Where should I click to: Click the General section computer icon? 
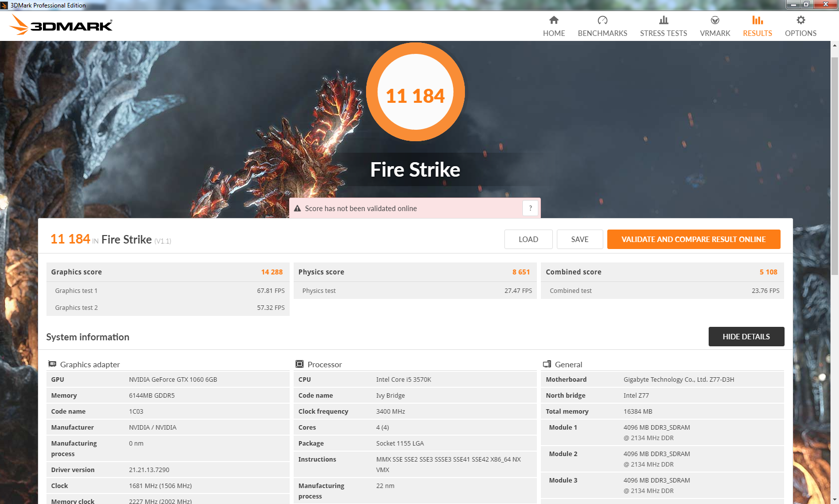point(547,364)
